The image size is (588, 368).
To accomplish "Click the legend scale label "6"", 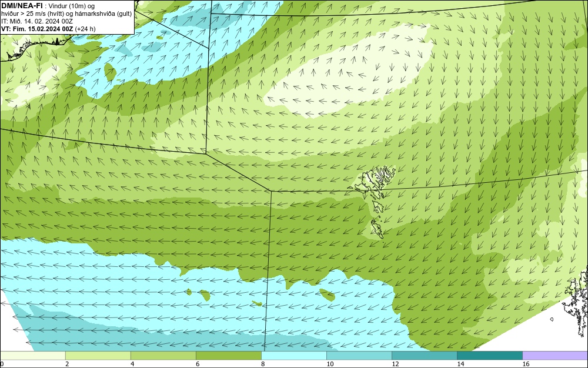I will tap(198, 364).
